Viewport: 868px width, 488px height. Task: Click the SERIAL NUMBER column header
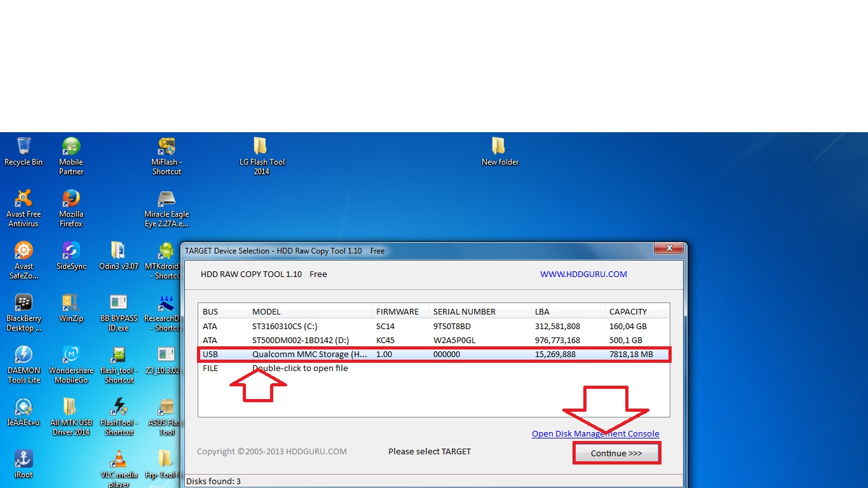point(480,311)
